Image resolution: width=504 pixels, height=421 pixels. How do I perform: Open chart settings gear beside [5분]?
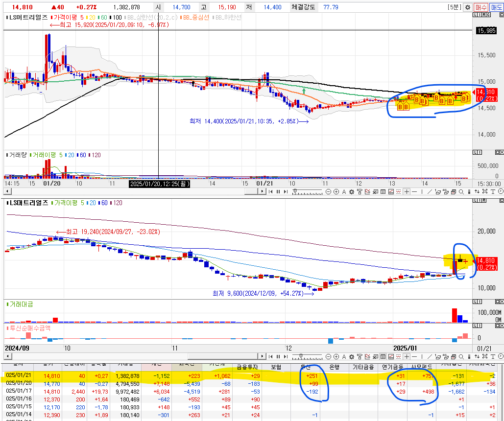click(468, 7)
